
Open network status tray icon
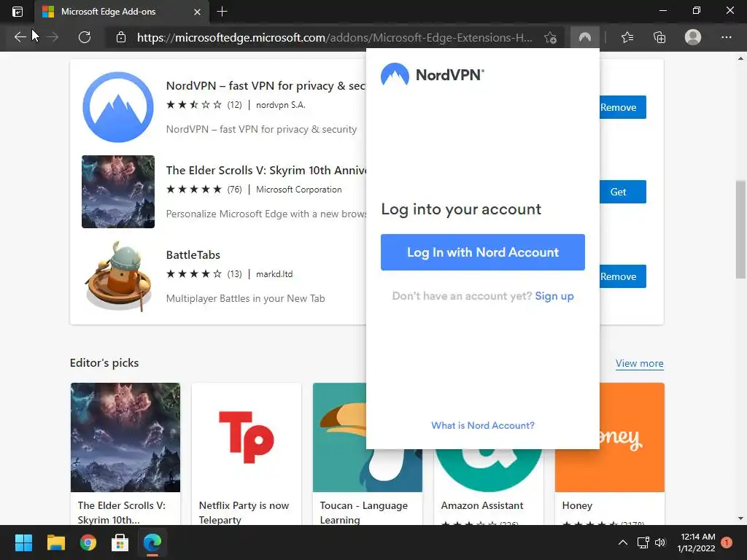pyautogui.click(x=643, y=542)
